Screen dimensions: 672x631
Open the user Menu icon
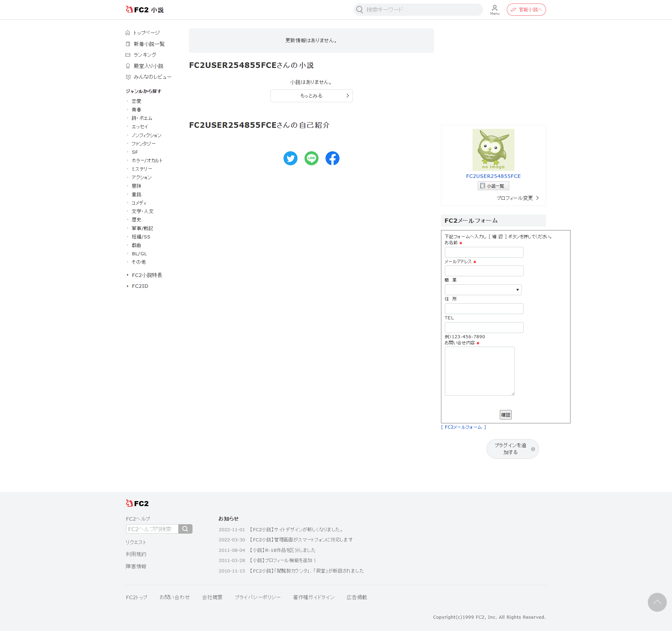[495, 9]
